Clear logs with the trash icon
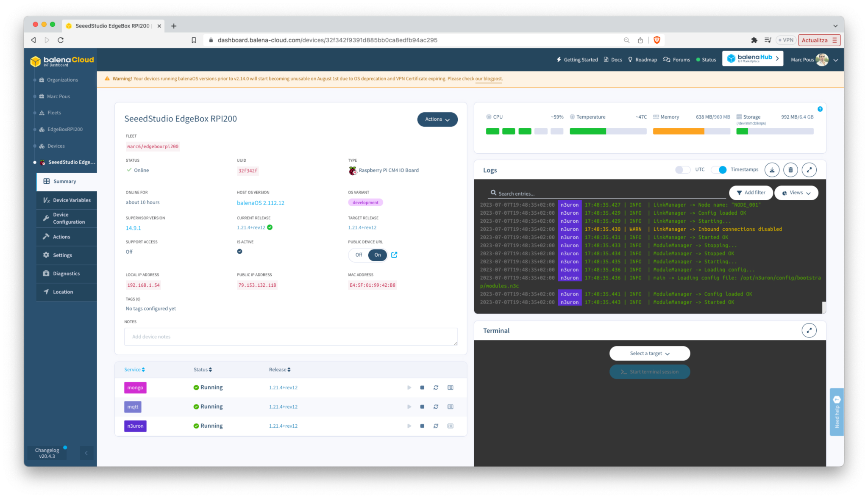This screenshot has height=498, width=868. [790, 170]
